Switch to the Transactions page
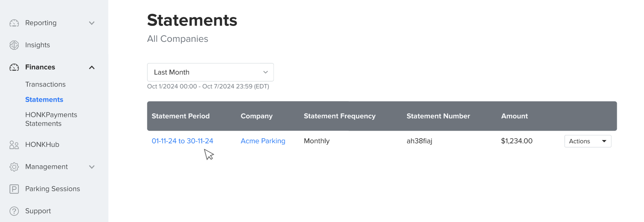644x222 pixels. [45, 84]
